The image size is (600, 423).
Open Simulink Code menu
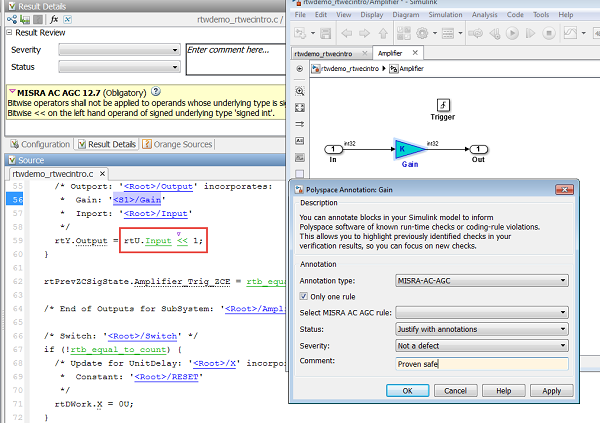[x=515, y=15]
